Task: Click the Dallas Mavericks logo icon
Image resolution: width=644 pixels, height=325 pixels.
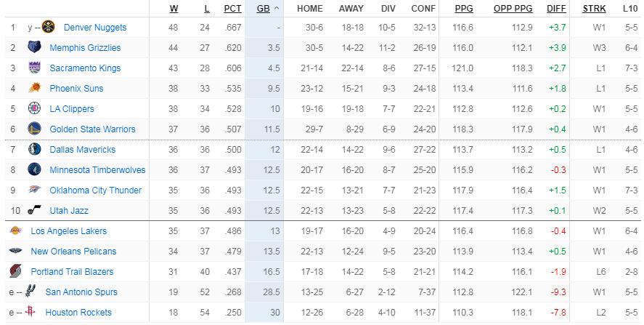Action: click(x=35, y=150)
